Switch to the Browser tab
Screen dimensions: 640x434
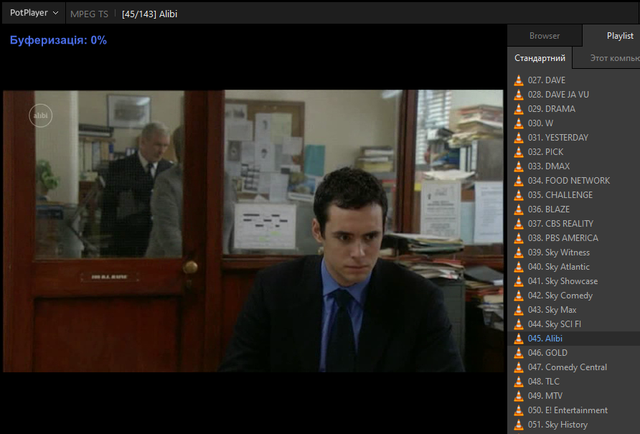coord(544,36)
